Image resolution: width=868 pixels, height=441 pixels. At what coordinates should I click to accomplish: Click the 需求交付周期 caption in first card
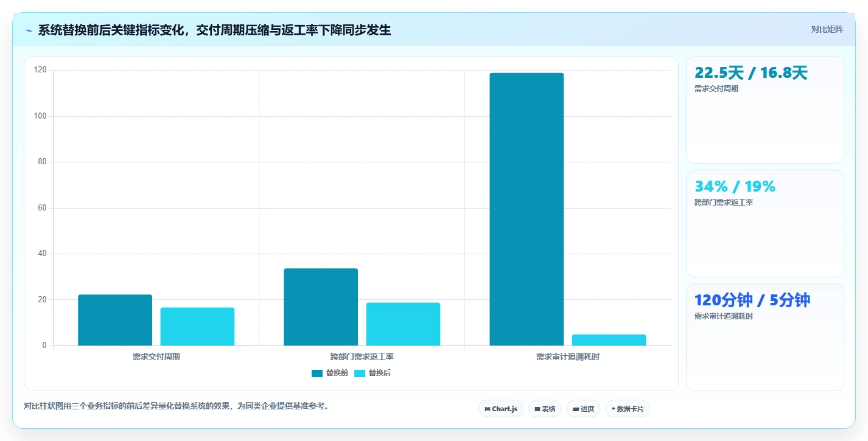point(716,89)
